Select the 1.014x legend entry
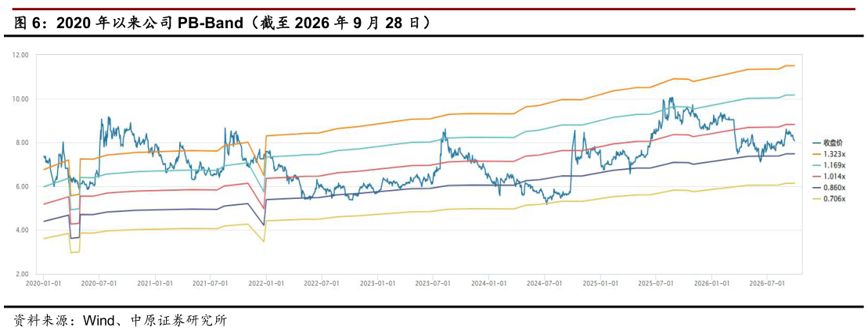The width and height of the screenshot is (868, 331). (x=829, y=176)
